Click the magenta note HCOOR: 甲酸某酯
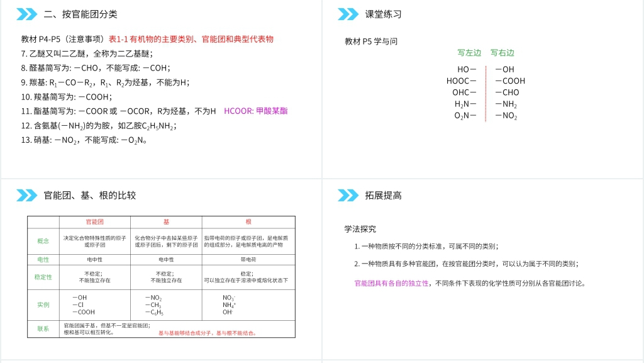Viewport: 644px width, 363px height. (x=255, y=111)
